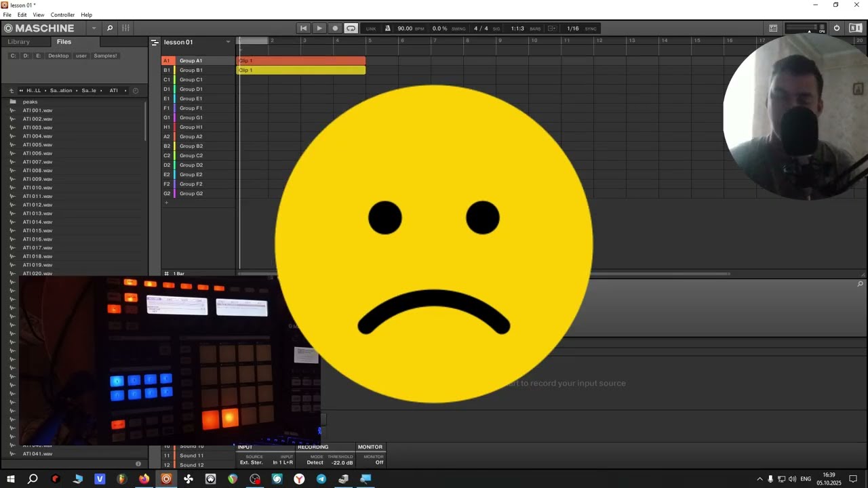868x488 pixels.
Task: Open the follow playhead dropdown icon
Action: coord(552,28)
